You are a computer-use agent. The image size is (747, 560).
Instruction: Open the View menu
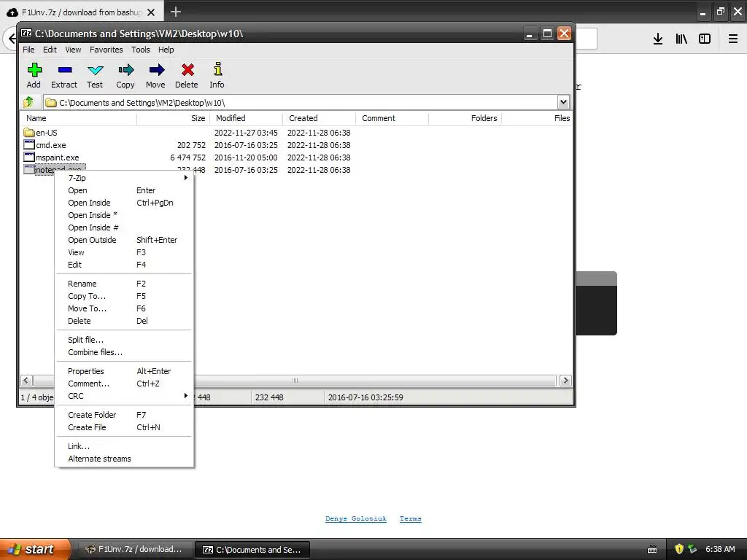pos(73,50)
